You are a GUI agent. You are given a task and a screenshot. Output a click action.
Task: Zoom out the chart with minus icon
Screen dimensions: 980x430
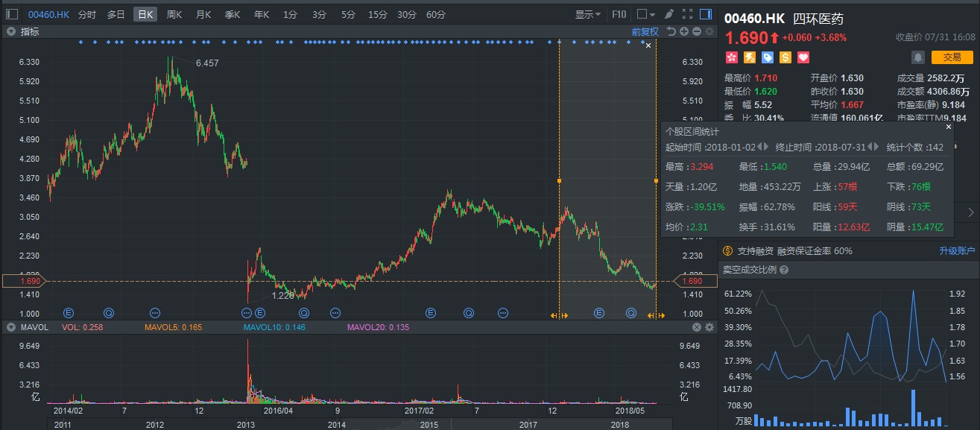click(696, 31)
